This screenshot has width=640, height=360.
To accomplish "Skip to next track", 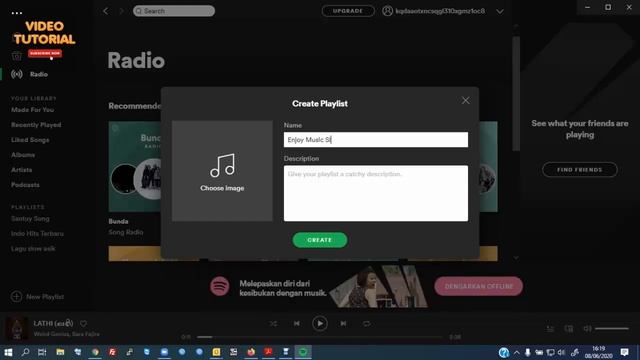I will click(x=343, y=324).
